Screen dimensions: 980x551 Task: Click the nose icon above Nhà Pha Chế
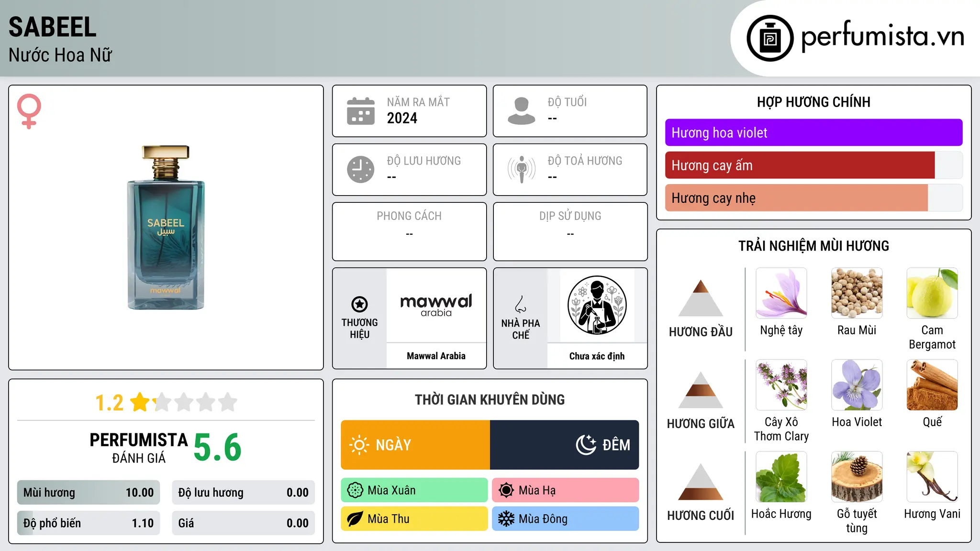pyautogui.click(x=521, y=304)
